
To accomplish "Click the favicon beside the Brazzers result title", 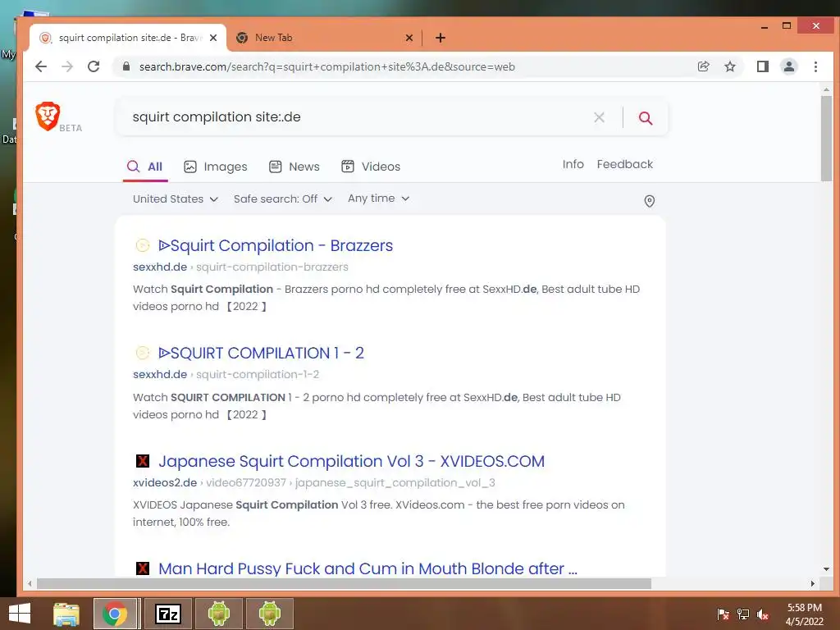I will point(142,245).
